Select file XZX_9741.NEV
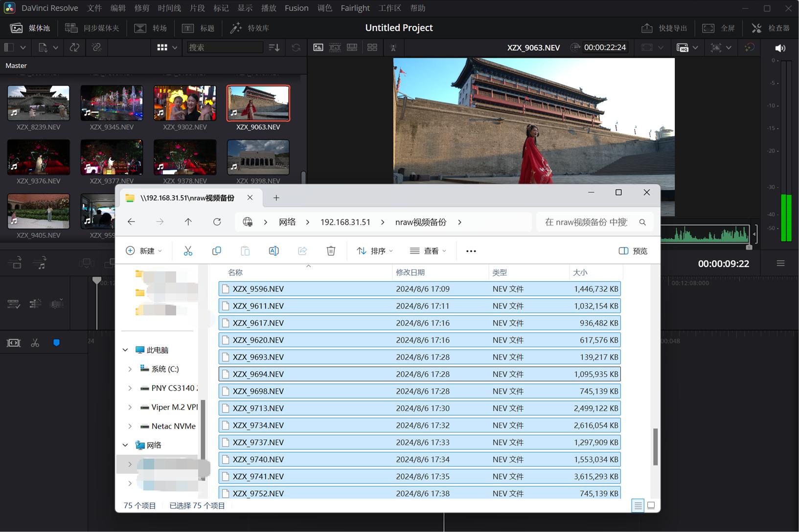This screenshot has width=799, height=532. click(419, 476)
